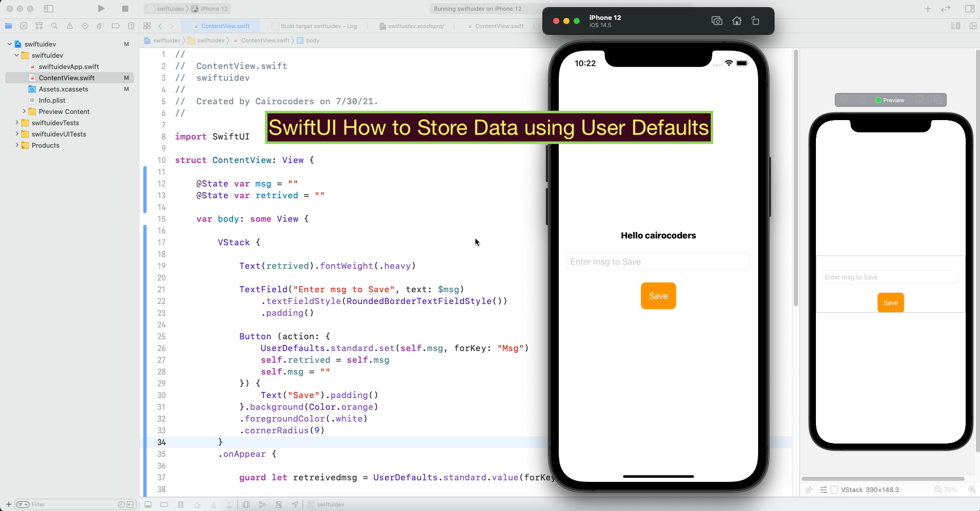Go back in editor history
The width and height of the screenshot is (980, 511).
pyautogui.click(x=160, y=26)
